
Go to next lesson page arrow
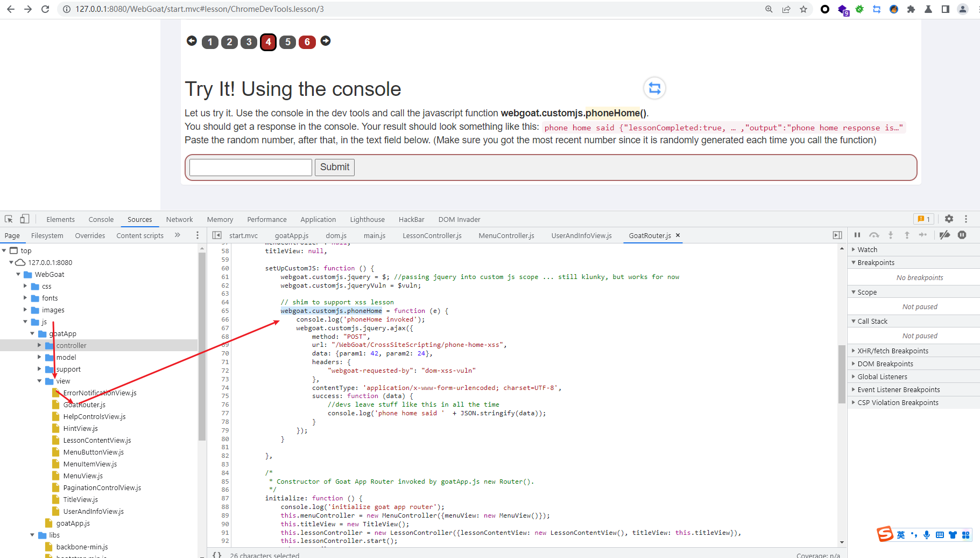326,41
